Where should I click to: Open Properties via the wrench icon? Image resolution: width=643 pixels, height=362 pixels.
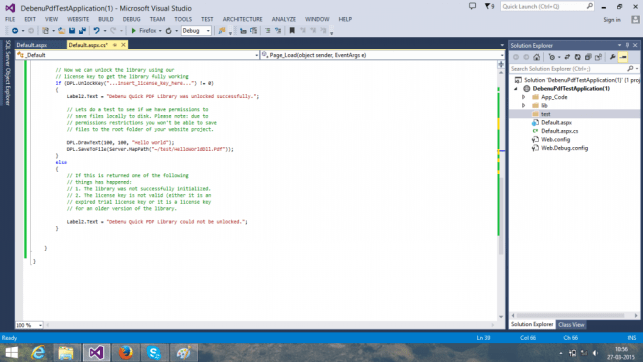click(612, 57)
